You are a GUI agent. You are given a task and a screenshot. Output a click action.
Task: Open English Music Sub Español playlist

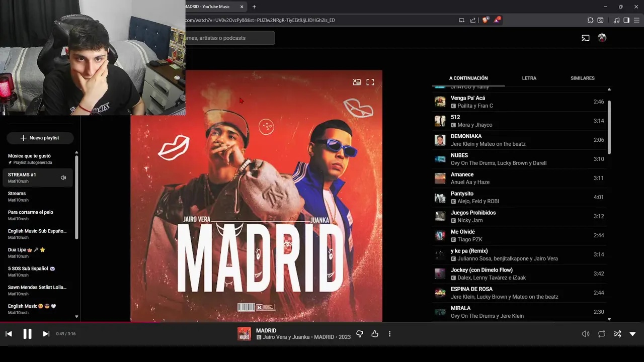click(38, 234)
